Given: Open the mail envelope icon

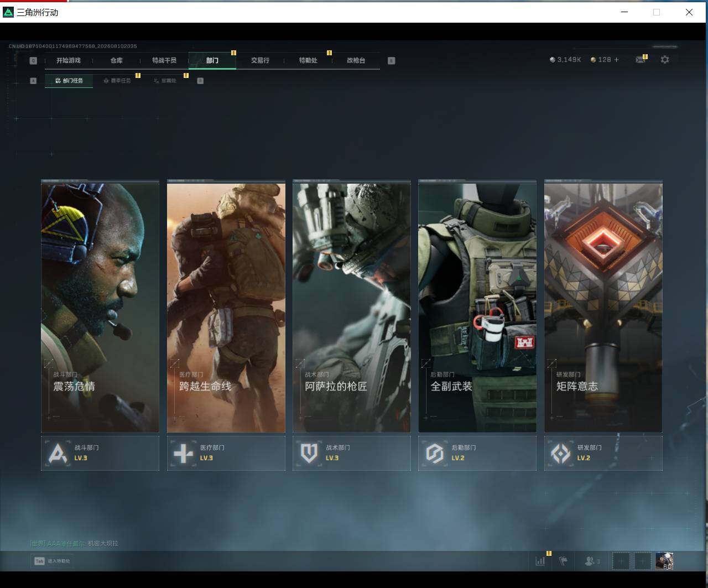Looking at the screenshot, I should coord(641,60).
